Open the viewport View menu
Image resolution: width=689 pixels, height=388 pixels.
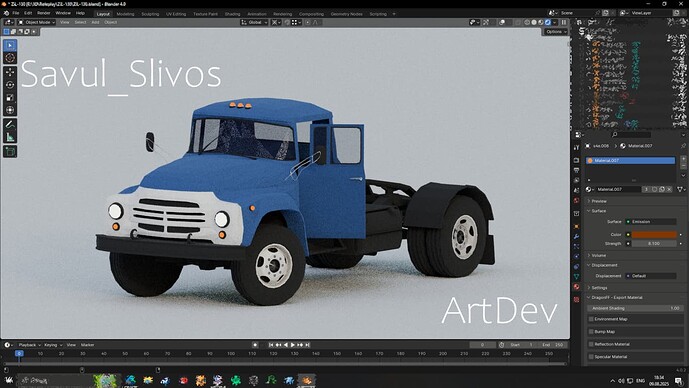(x=65, y=22)
